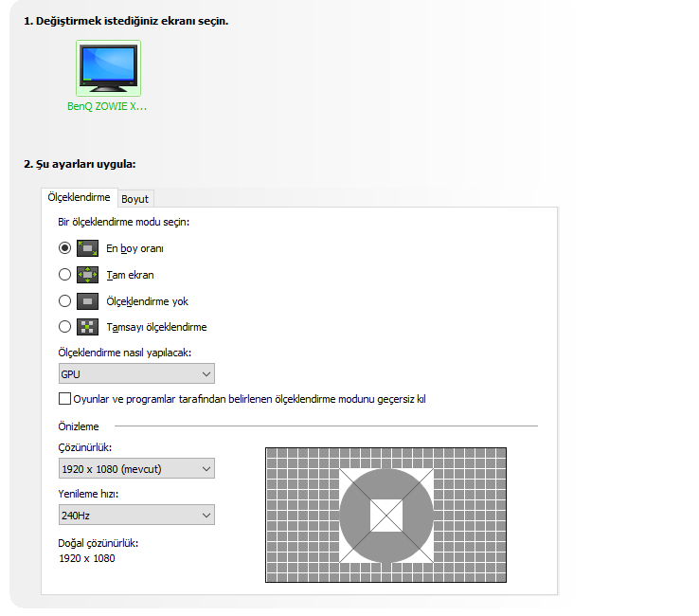699x616 pixels.
Task: Select the BenQ ZOWIE monitor icon
Action: click(x=108, y=68)
